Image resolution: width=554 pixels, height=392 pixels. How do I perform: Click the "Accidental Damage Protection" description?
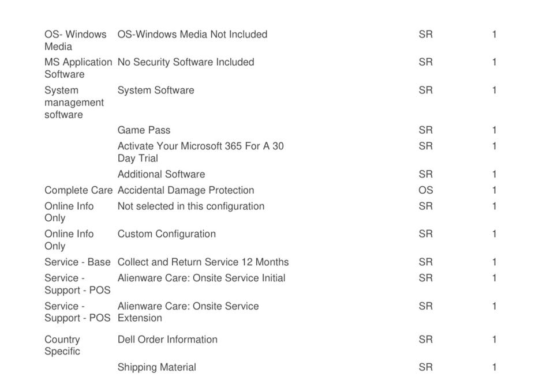point(185,190)
